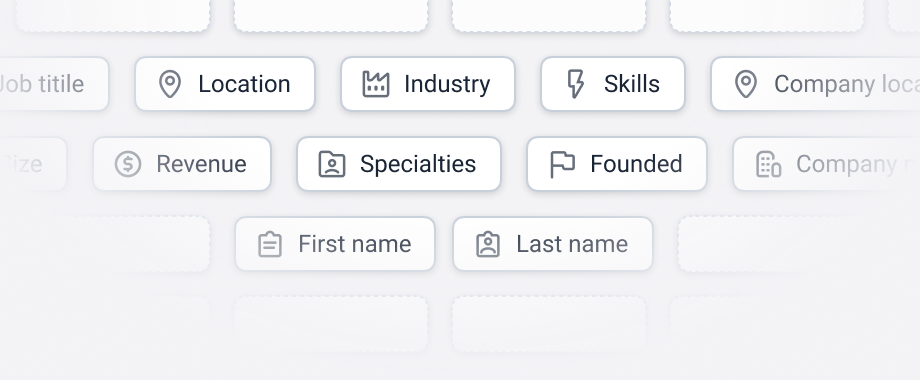This screenshot has width=920, height=380.
Task: Choose the Skills filter chip
Action: pos(613,84)
